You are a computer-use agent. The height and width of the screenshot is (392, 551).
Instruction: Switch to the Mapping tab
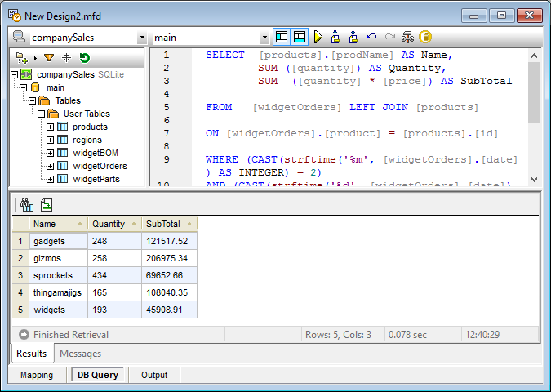tap(37, 375)
